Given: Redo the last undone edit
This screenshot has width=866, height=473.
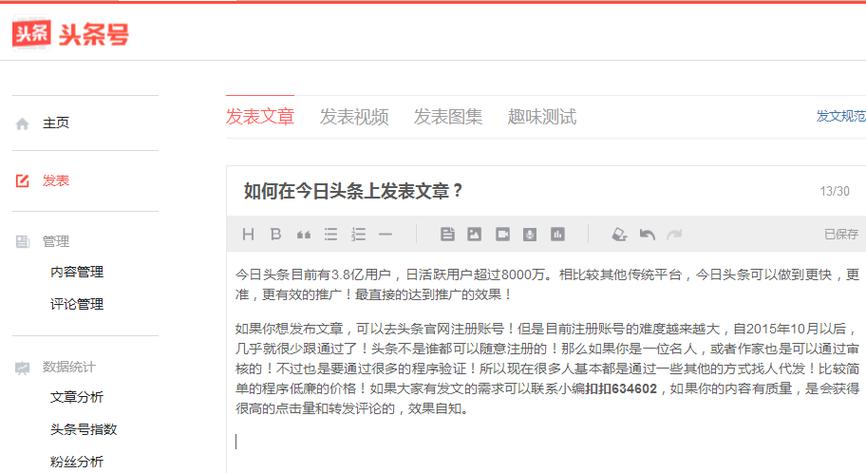Looking at the screenshot, I should coord(674,235).
